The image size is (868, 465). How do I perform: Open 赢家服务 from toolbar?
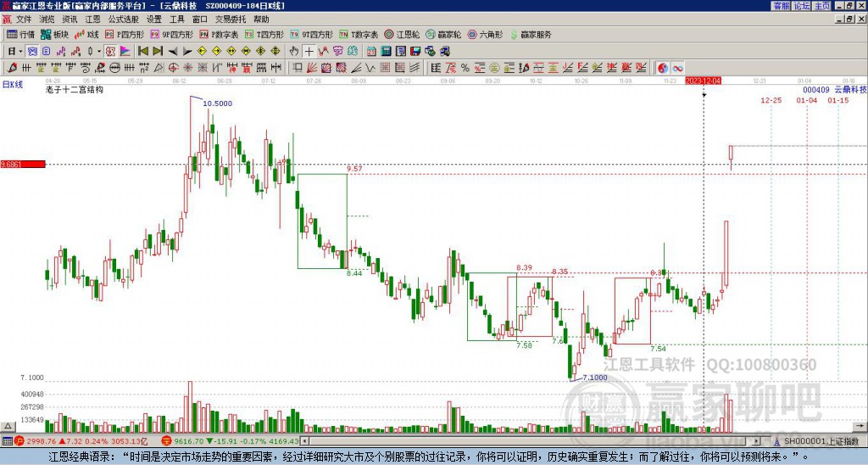pyautogui.click(x=531, y=34)
